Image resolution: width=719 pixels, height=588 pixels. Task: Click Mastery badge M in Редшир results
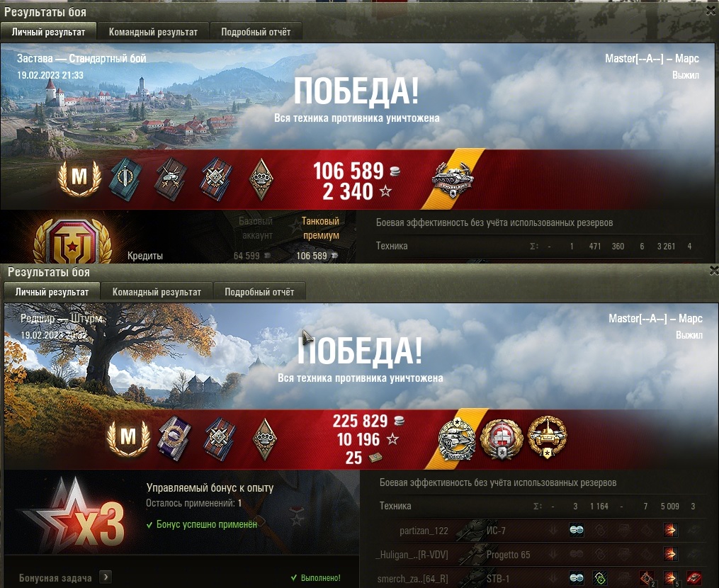tap(128, 438)
